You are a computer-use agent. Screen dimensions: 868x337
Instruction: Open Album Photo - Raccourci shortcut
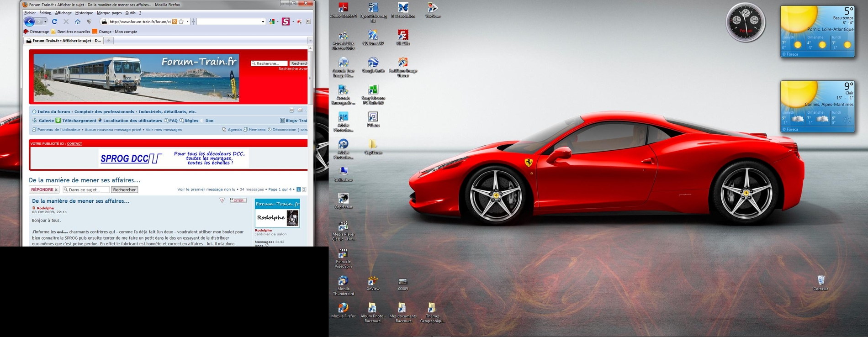tap(373, 313)
